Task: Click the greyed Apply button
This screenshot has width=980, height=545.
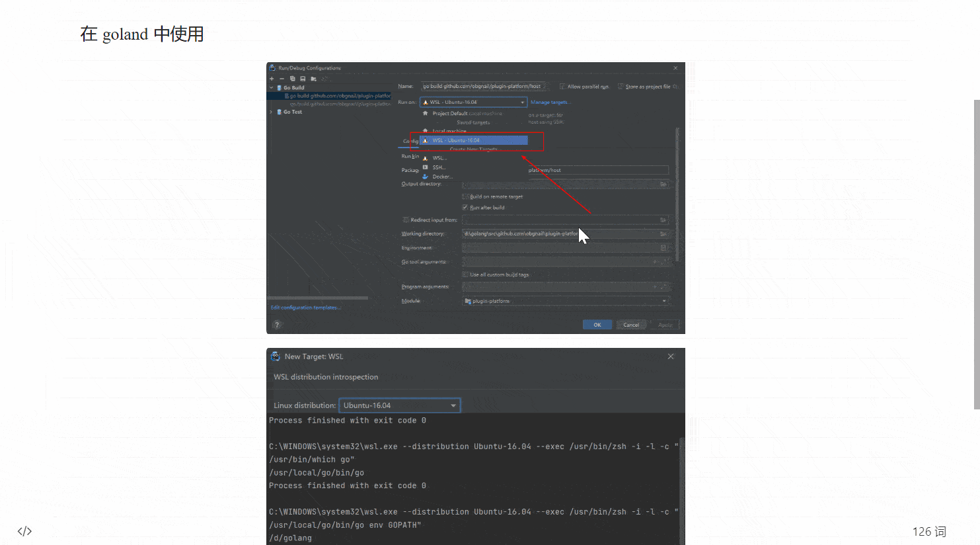Action: point(665,324)
